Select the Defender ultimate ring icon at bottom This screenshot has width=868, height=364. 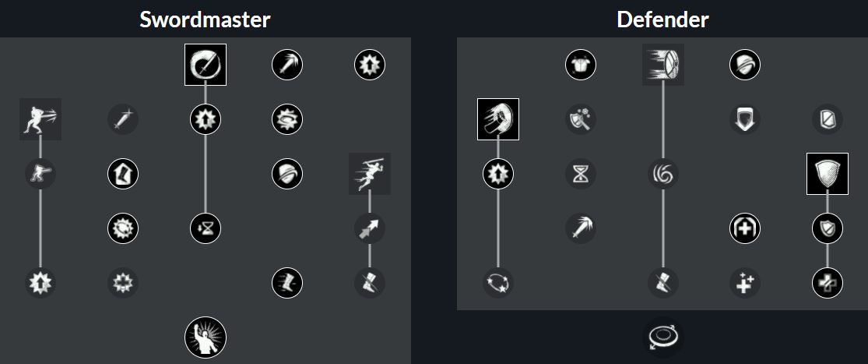point(663,337)
